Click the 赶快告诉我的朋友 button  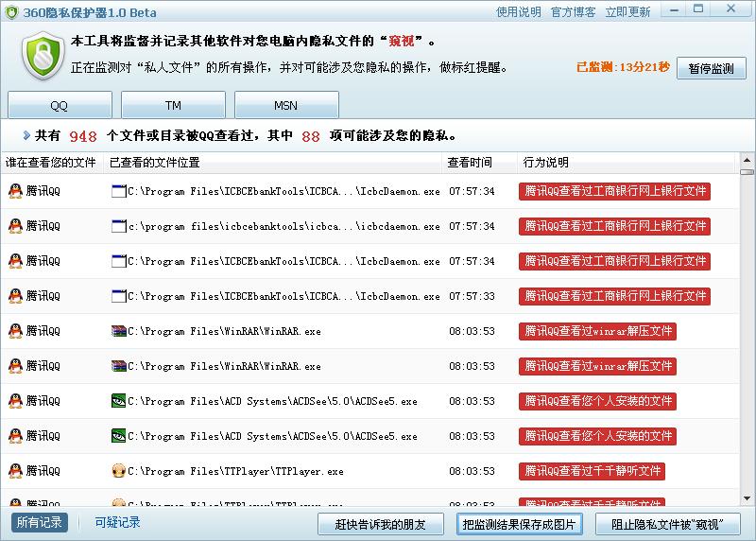(x=381, y=524)
